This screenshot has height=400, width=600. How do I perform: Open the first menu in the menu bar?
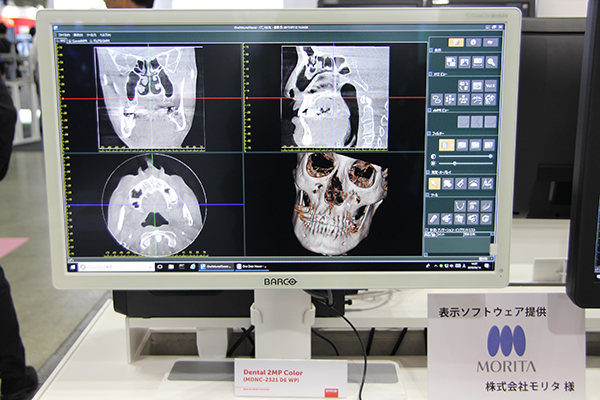(x=66, y=33)
